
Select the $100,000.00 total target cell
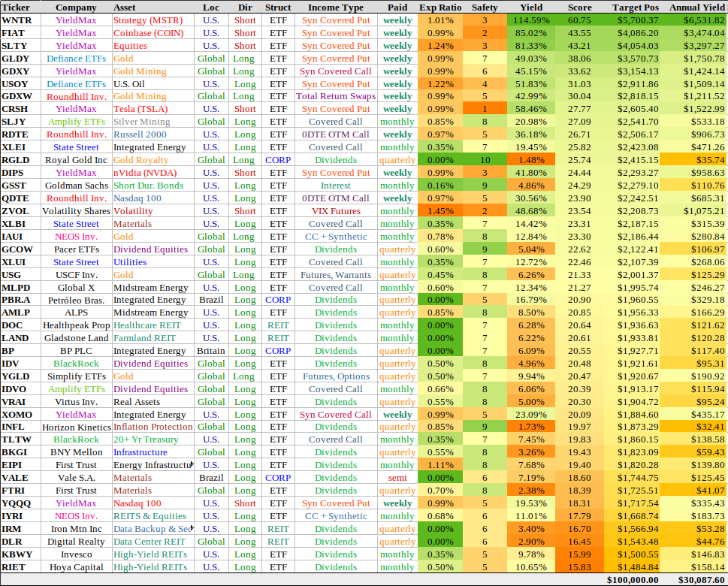pyautogui.click(x=633, y=579)
